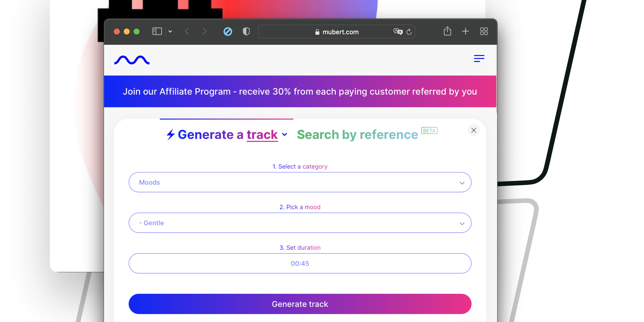
Task: Expand the sidebar options chevron
Action: pos(170,32)
